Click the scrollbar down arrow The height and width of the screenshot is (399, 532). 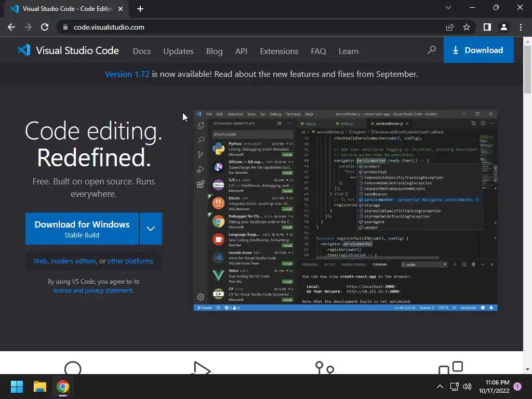pyautogui.click(x=527, y=369)
